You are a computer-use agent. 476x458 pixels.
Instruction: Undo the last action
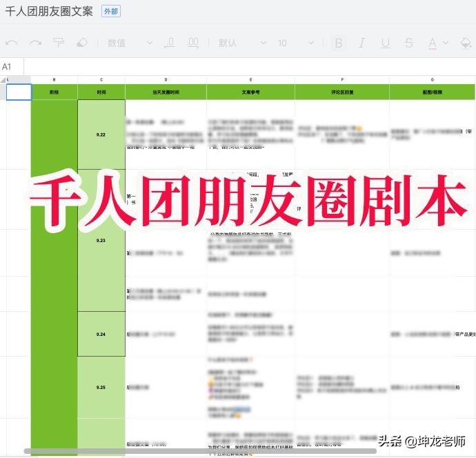[12, 43]
